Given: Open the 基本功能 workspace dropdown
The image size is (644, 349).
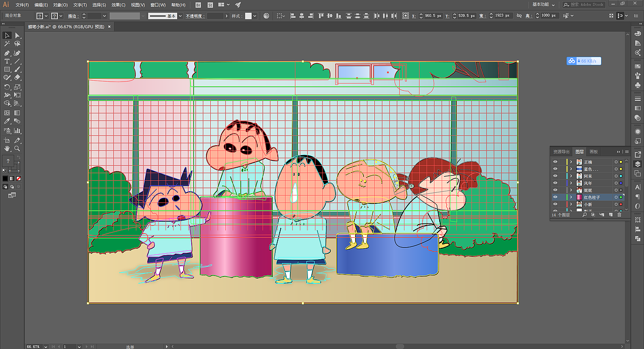Looking at the screenshot, I should tap(544, 5).
